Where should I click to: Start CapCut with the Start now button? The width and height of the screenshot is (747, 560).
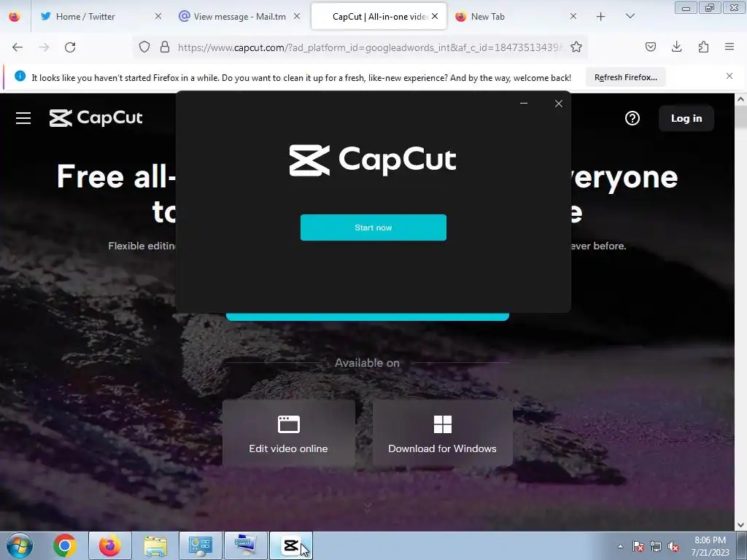tap(373, 227)
